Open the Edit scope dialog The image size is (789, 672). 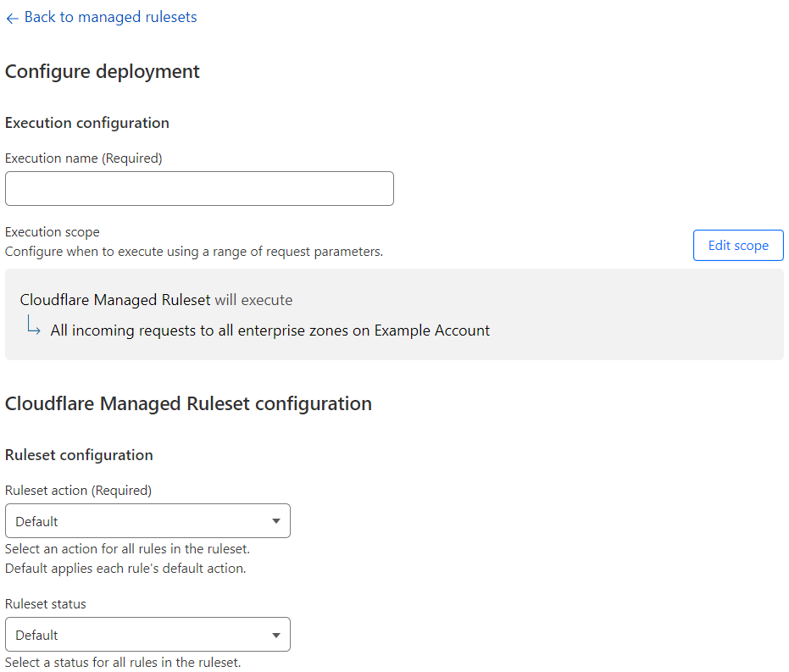737,245
